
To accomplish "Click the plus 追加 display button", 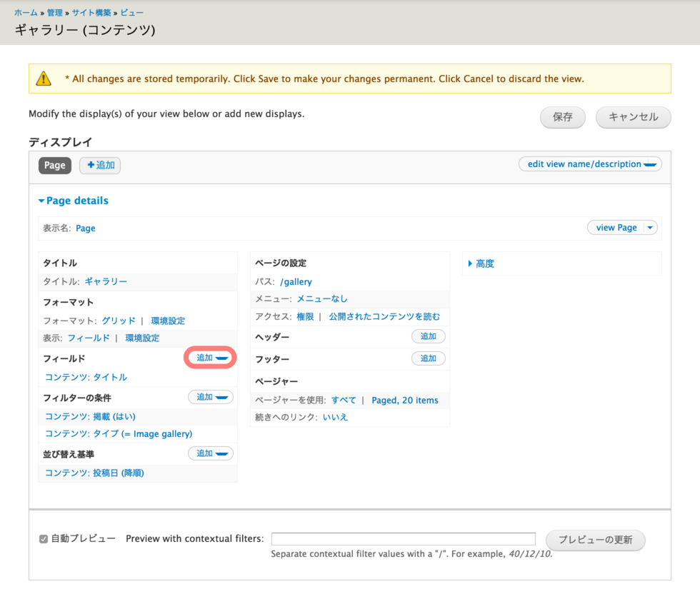I will (x=100, y=165).
